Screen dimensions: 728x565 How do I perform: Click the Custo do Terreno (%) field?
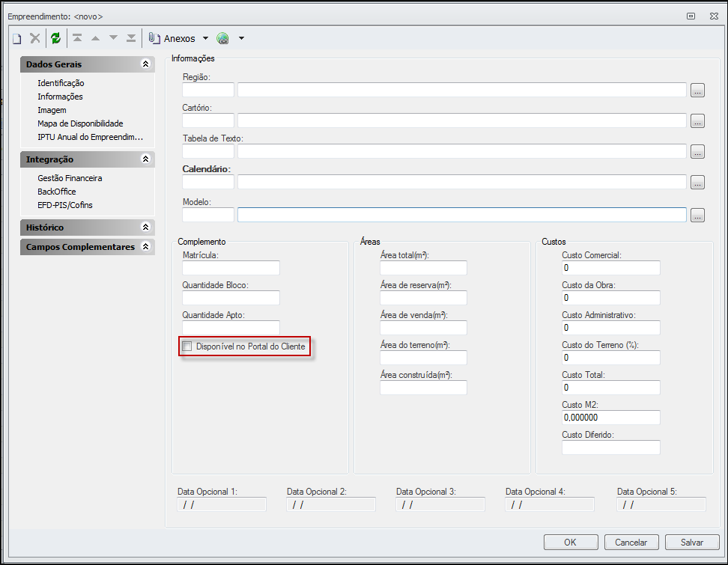point(610,358)
